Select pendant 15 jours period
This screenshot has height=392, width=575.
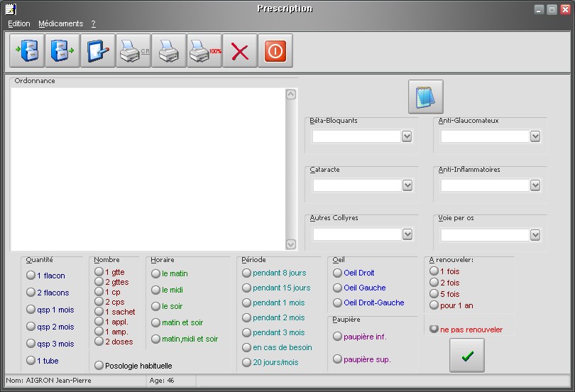point(277,288)
